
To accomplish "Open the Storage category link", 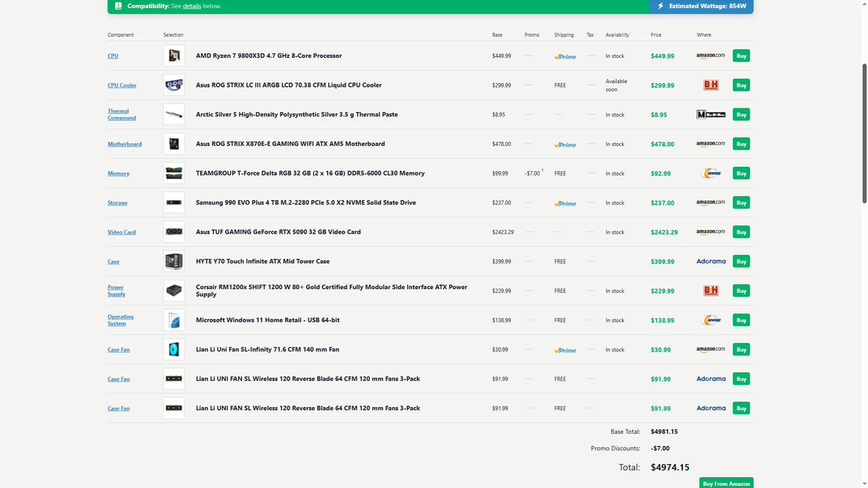I will click(117, 202).
